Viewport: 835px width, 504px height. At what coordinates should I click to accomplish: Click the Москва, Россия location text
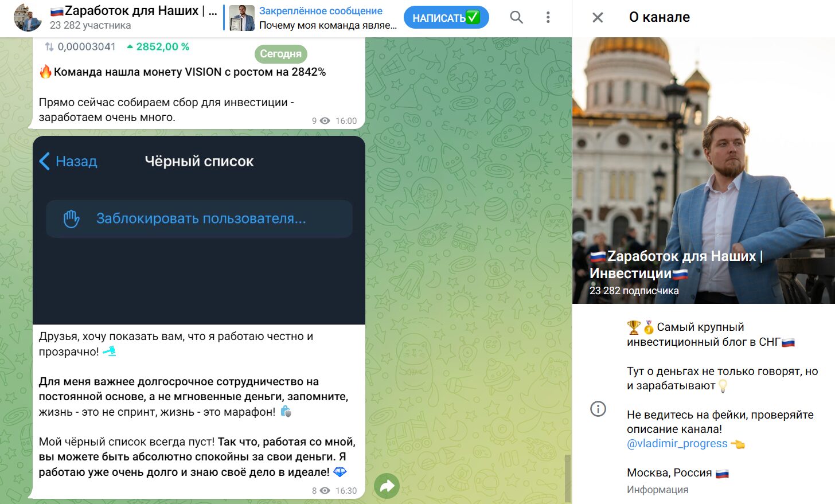click(669, 472)
